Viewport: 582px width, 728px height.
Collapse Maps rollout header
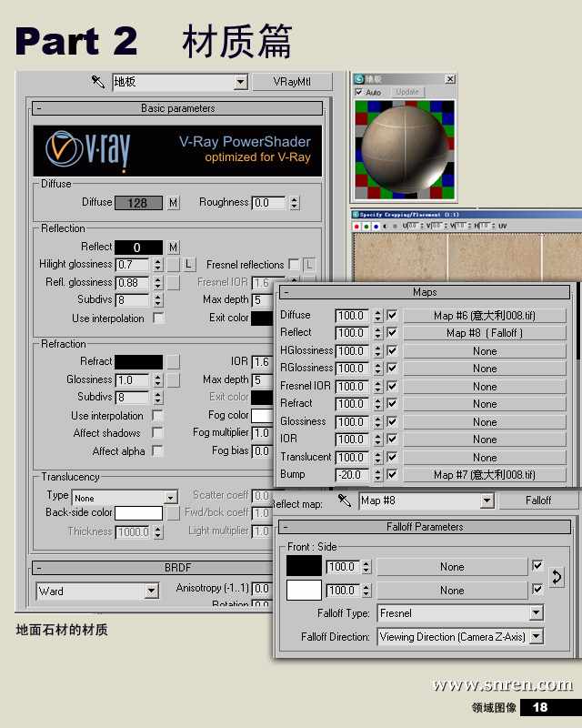pos(424,292)
